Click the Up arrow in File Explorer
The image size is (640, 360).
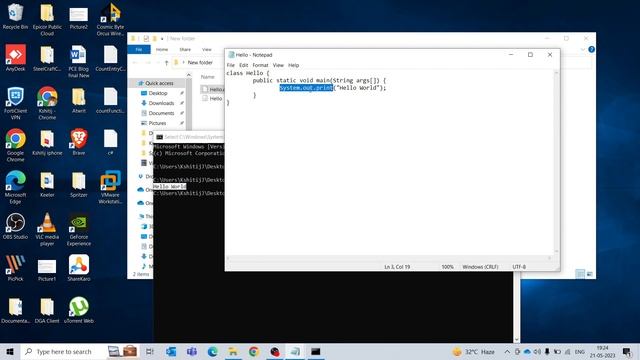(x=167, y=62)
